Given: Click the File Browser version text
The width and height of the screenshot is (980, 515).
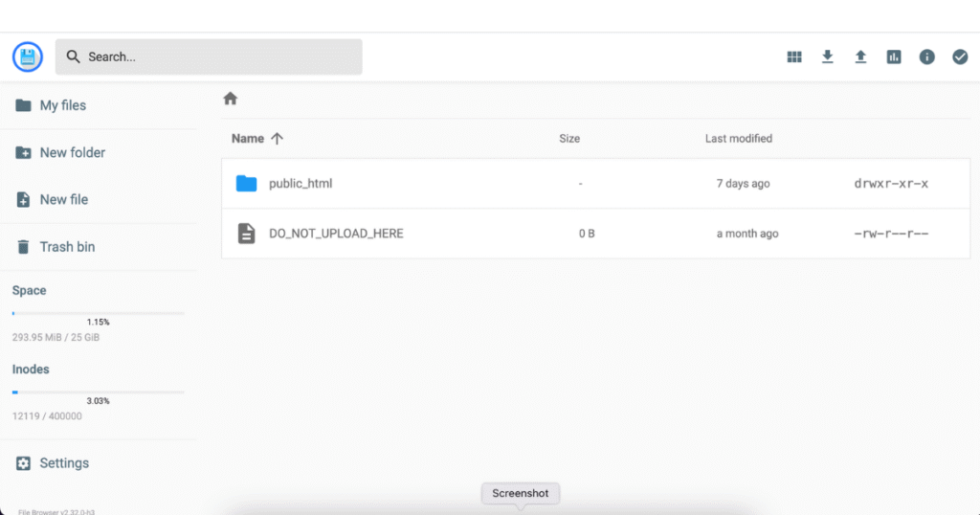Looking at the screenshot, I should [56, 512].
